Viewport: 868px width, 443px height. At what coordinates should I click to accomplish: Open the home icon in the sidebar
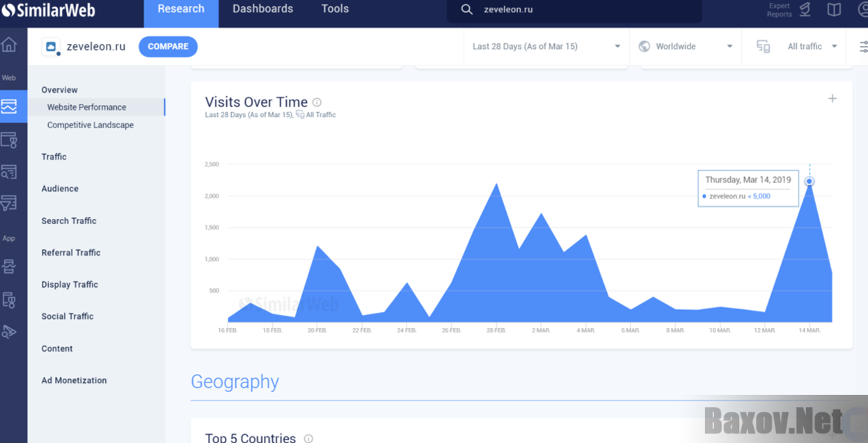9,45
